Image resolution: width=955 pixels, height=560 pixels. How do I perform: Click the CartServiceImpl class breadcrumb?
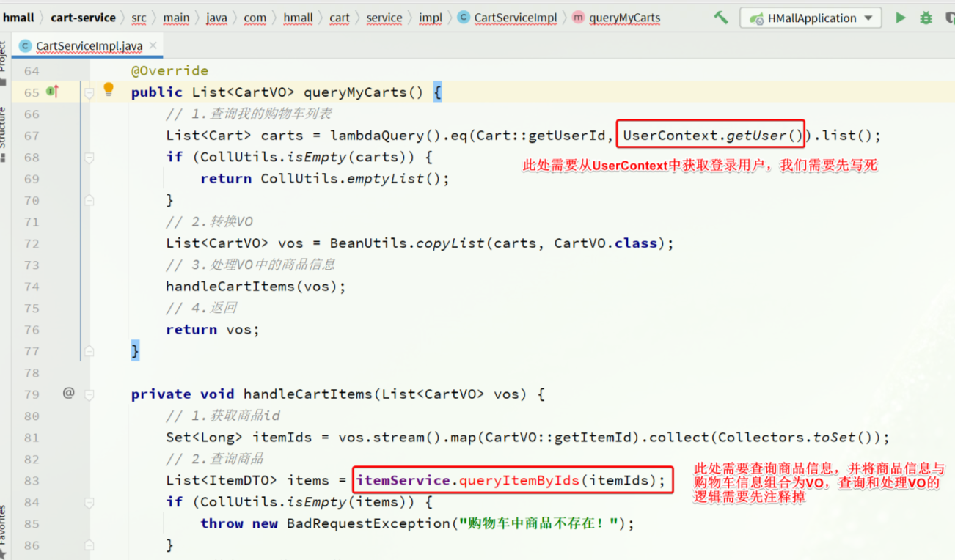pyautogui.click(x=516, y=18)
